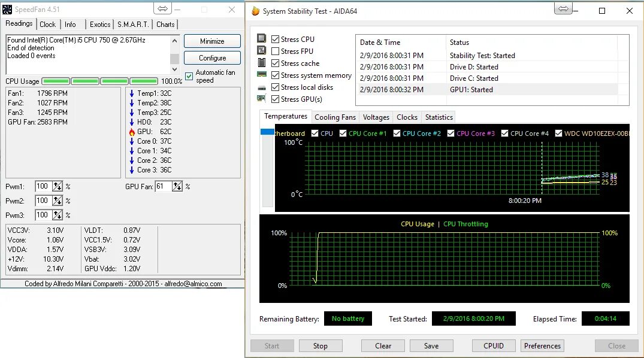Uncheck Stress GPU(s) option
644x358 pixels.
[275, 99]
